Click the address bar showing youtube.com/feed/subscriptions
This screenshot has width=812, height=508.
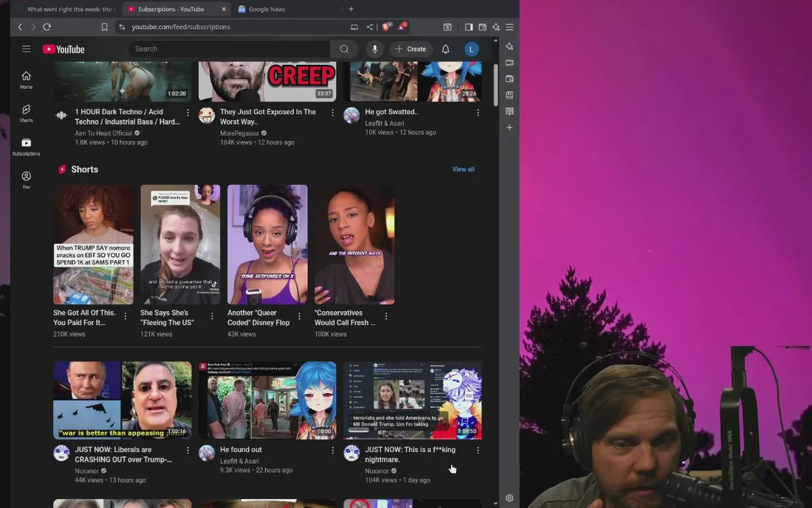click(x=180, y=27)
